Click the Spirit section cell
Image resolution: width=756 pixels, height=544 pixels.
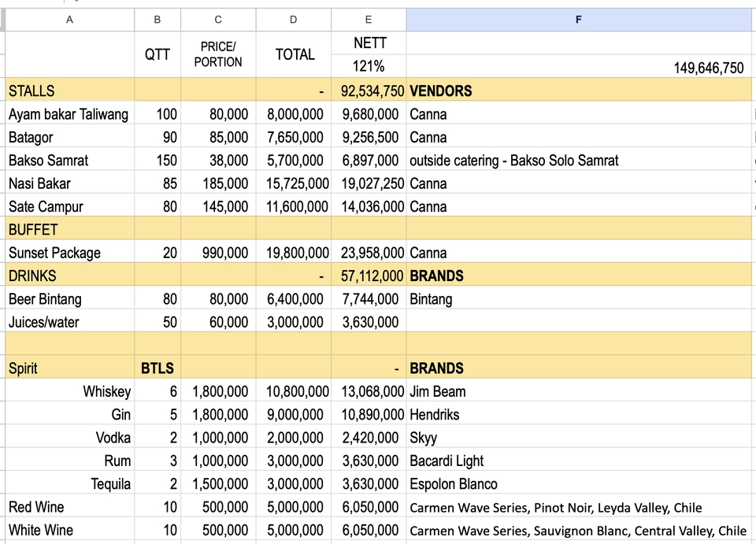(x=69, y=367)
